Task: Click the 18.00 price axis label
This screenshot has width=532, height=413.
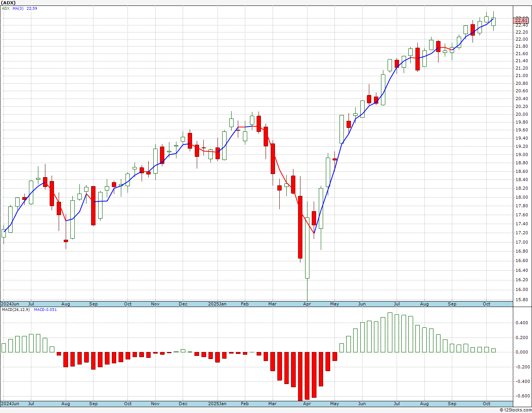Action: pyautogui.click(x=522, y=197)
